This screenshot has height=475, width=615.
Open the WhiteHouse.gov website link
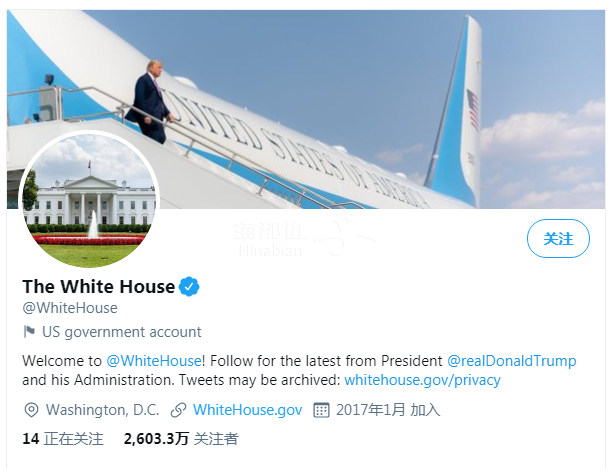(247, 410)
